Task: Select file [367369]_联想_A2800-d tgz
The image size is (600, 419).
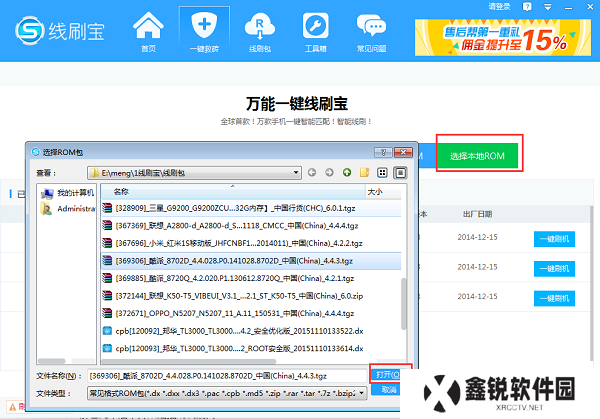Action: (251, 226)
